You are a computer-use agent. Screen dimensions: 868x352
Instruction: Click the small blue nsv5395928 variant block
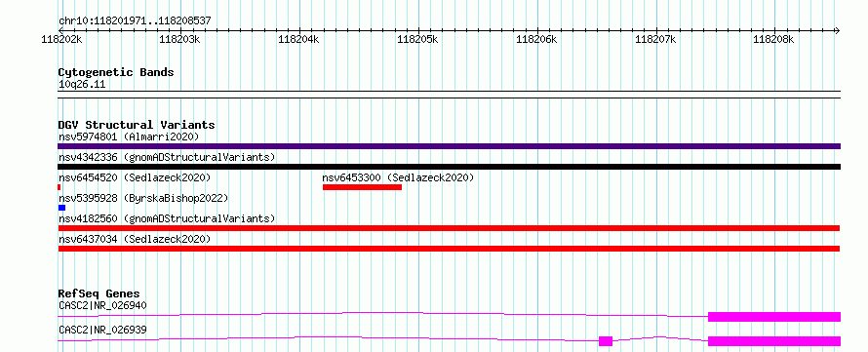click(x=61, y=208)
